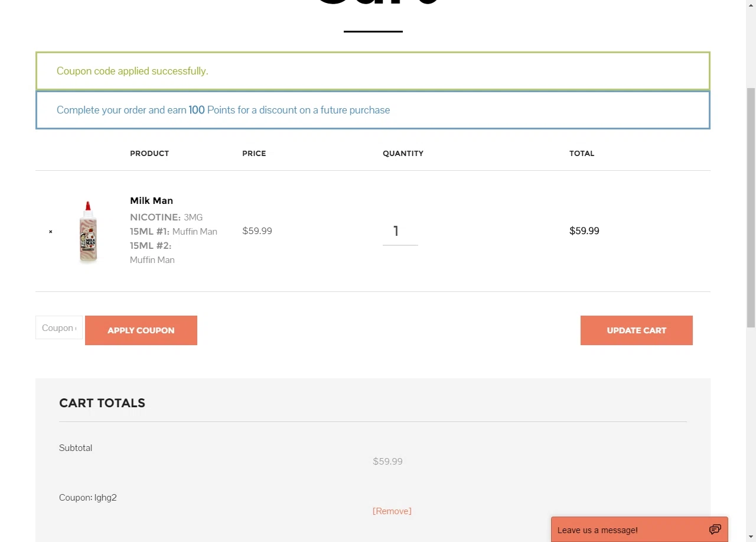Click the Update Cart button
The image size is (756, 542).
tap(637, 330)
